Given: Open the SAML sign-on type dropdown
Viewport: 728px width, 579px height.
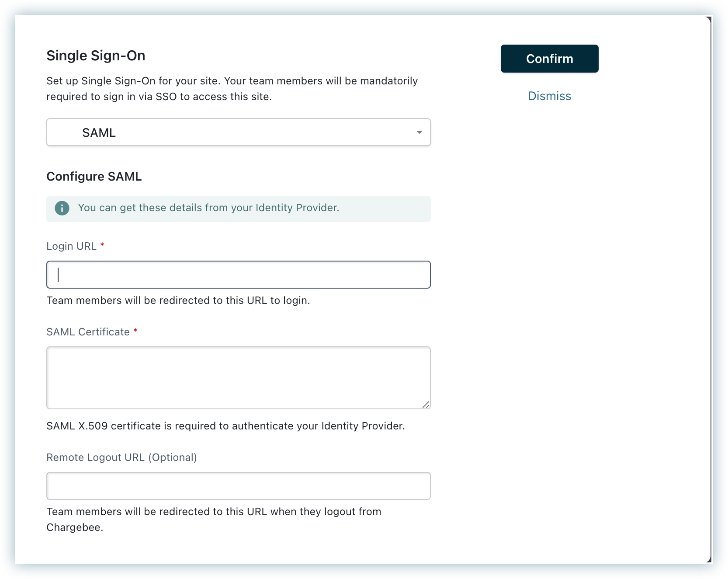Looking at the screenshot, I should [x=238, y=132].
